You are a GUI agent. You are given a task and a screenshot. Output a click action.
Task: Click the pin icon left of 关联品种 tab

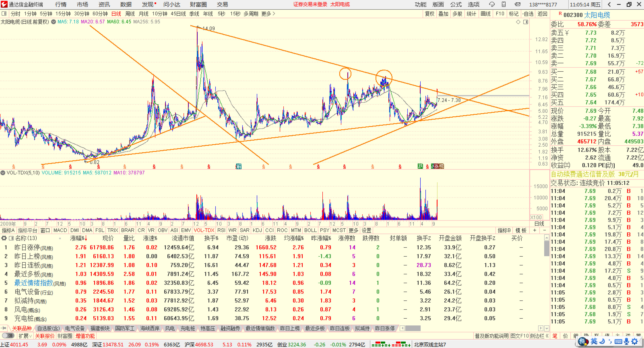(4, 328)
